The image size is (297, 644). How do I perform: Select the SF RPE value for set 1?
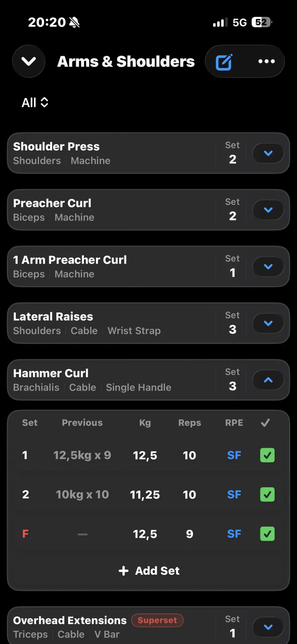234,455
